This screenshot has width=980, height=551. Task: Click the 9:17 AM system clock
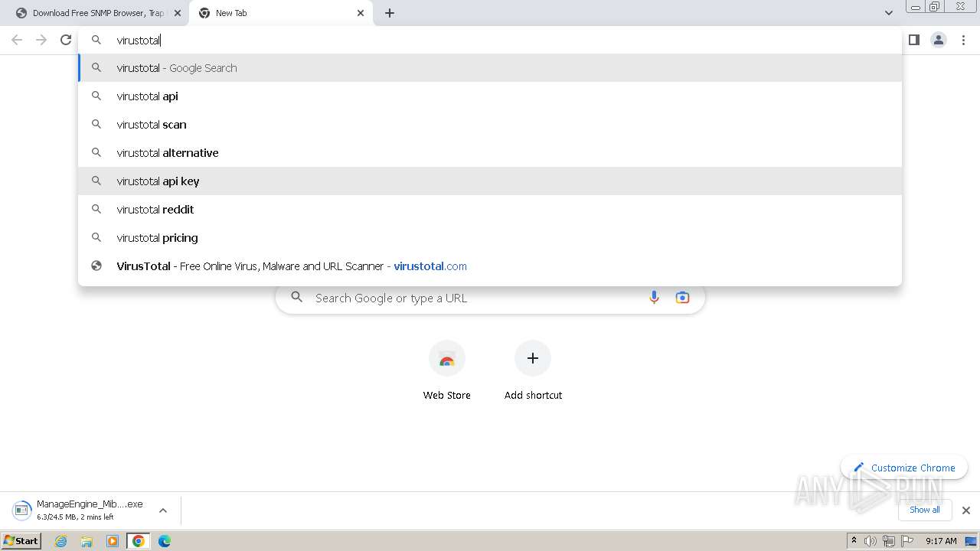click(941, 541)
